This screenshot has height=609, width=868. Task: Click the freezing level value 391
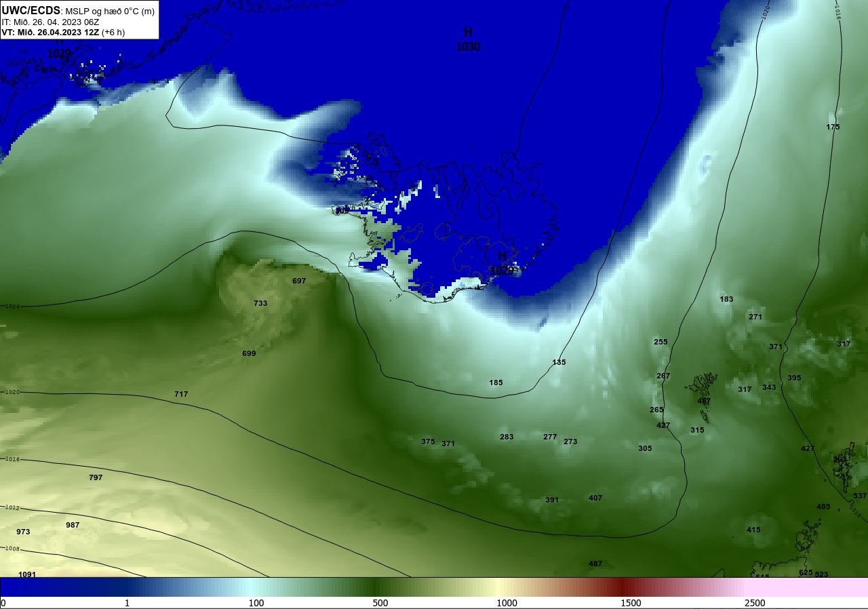552,500
